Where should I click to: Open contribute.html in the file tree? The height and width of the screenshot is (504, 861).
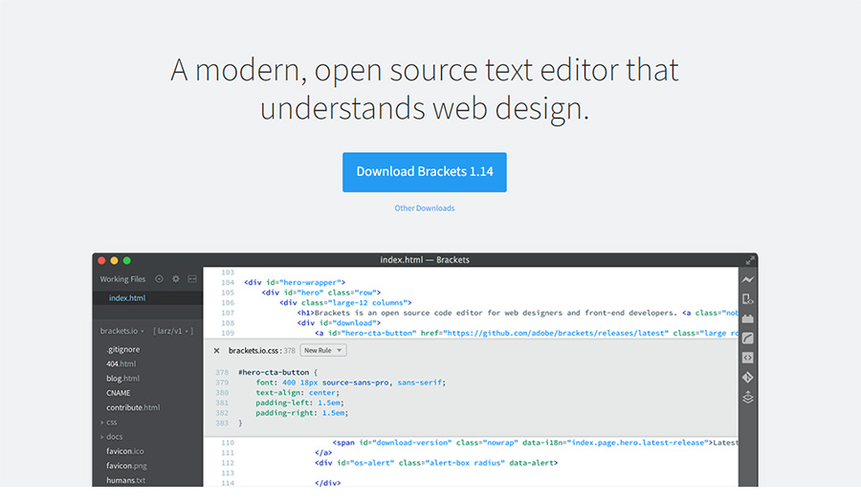[133, 407]
